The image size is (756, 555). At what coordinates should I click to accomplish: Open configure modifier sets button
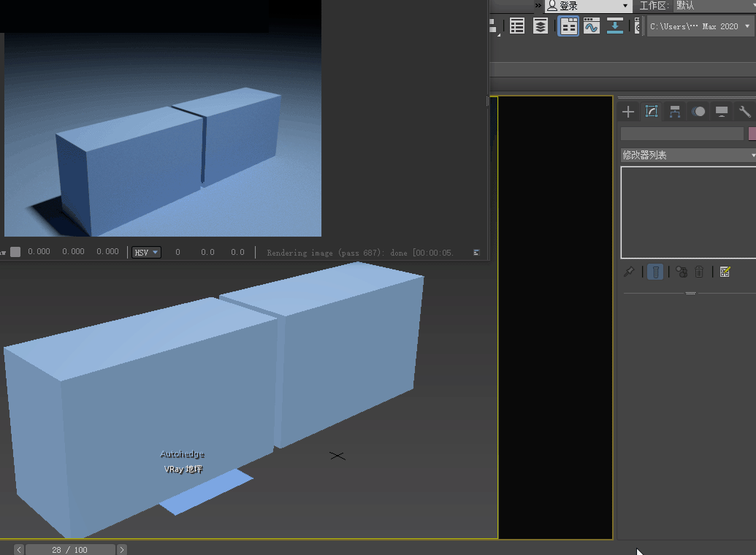point(725,272)
